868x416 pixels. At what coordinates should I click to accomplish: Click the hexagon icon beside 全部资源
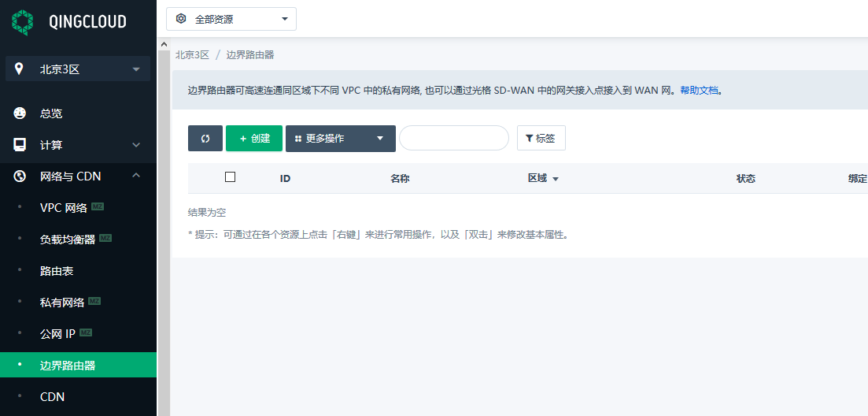(x=181, y=19)
